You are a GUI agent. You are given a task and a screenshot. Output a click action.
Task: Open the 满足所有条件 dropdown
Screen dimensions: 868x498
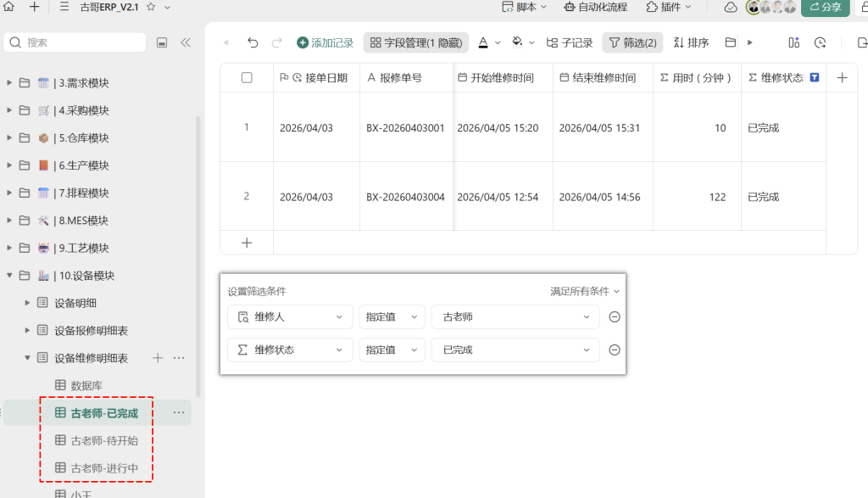585,291
